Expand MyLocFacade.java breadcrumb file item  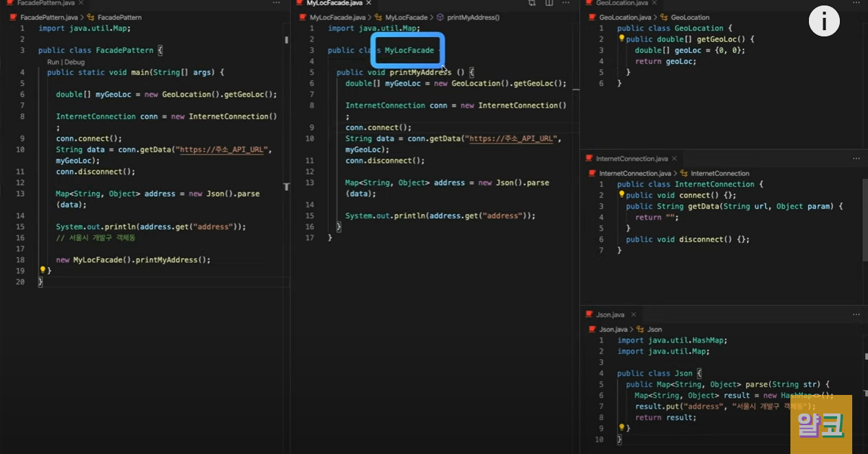tap(338, 16)
